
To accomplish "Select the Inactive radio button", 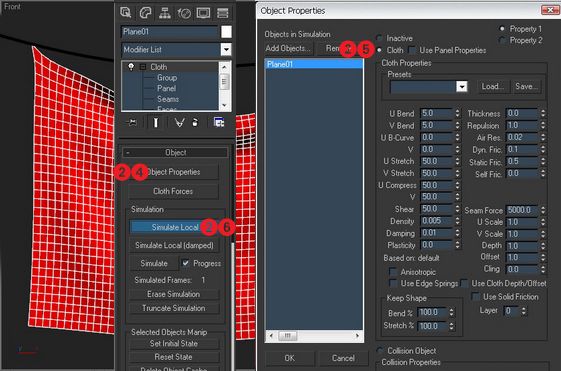I will pos(379,38).
